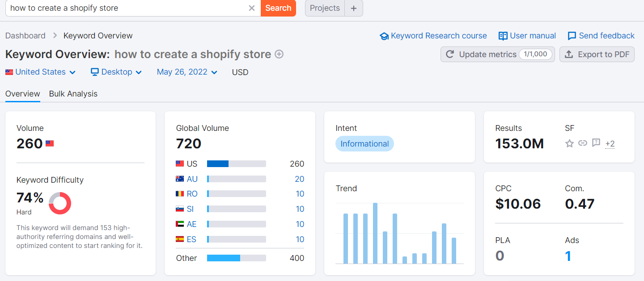Click the Export to PDF button
Viewport: 644px width, 281px height.
pyautogui.click(x=597, y=55)
